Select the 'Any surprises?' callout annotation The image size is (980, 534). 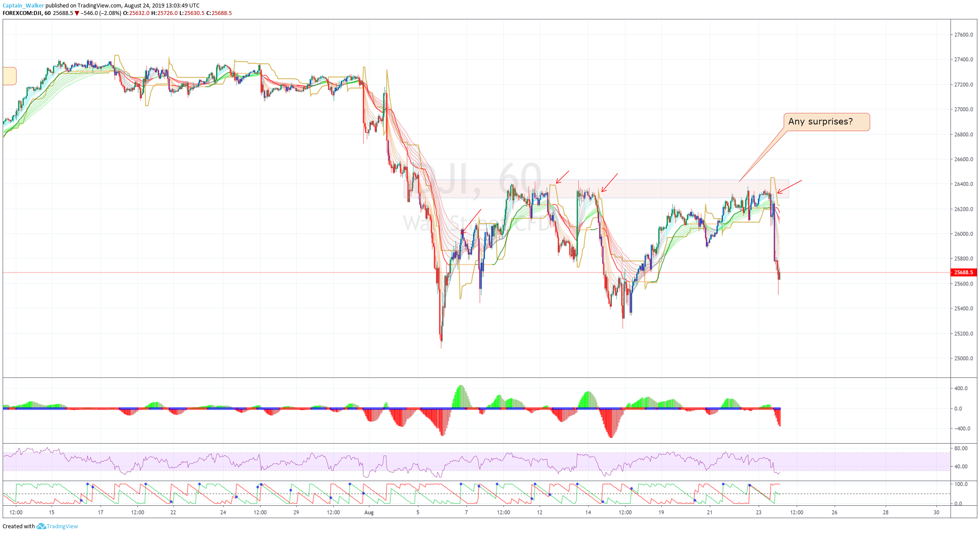[827, 122]
